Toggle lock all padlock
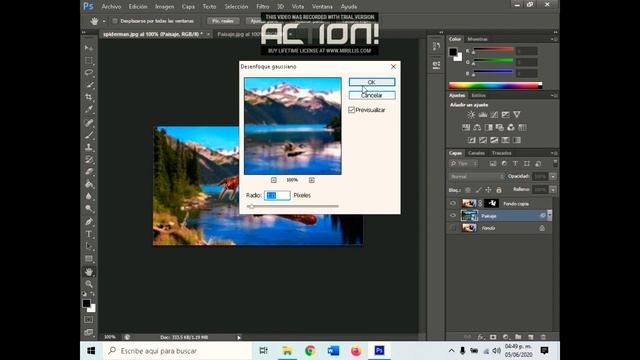The height and width of the screenshot is (360, 640). (499, 190)
